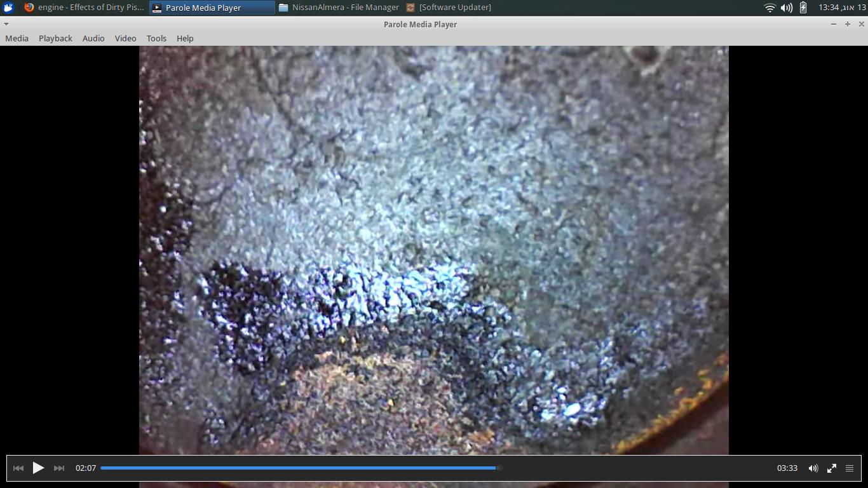Open the Help menu
Image resolution: width=868 pixels, height=488 pixels.
coord(185,38)
